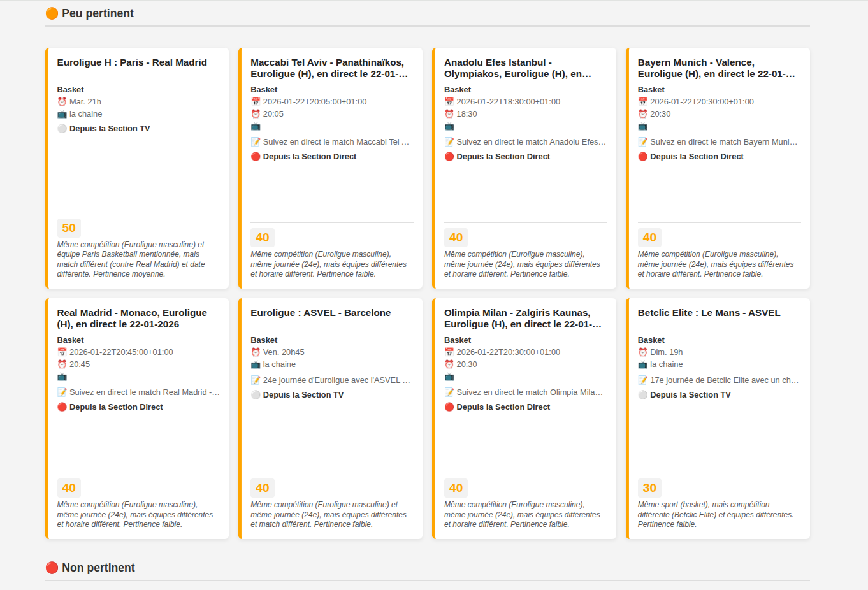This screenshot has height=590, width=868.
Task: Click the clock icon on Bayern Munich - Valence card
Action: (643, 114)
